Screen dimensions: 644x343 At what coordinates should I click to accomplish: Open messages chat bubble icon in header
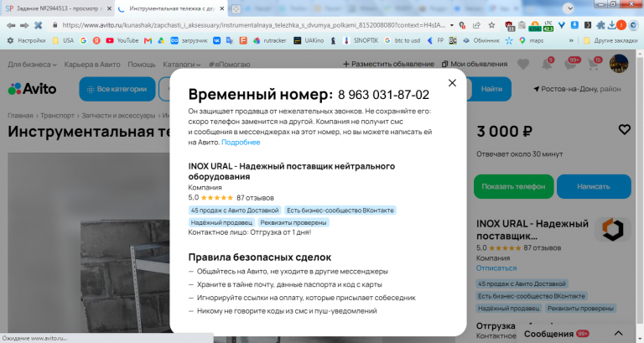(571, 64)
